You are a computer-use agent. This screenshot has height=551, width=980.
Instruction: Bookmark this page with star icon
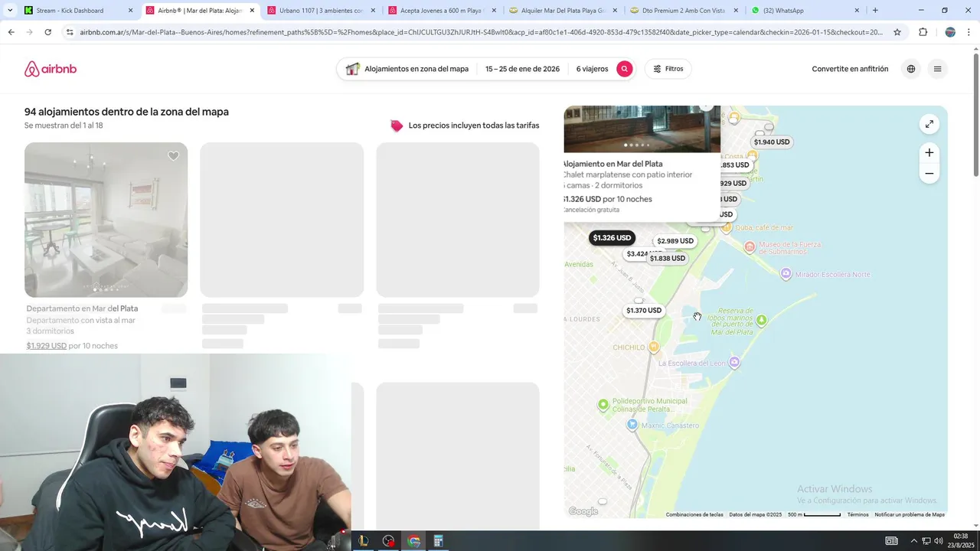coord(897,32)
